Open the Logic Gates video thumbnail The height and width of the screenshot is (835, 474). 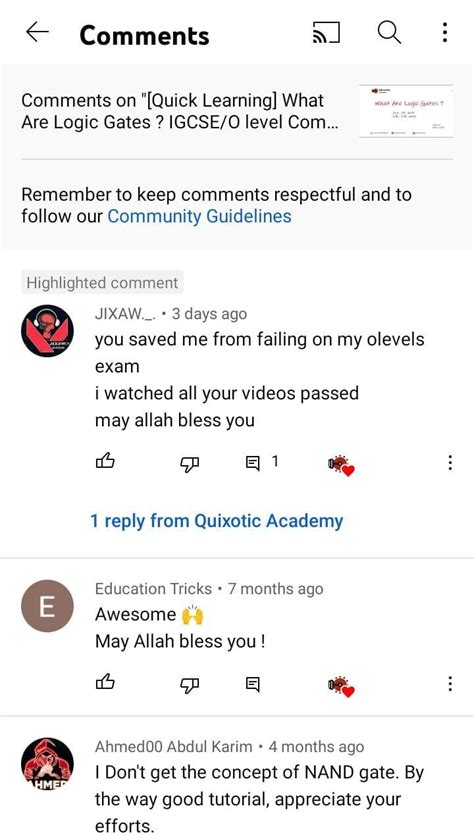(406, 111)
